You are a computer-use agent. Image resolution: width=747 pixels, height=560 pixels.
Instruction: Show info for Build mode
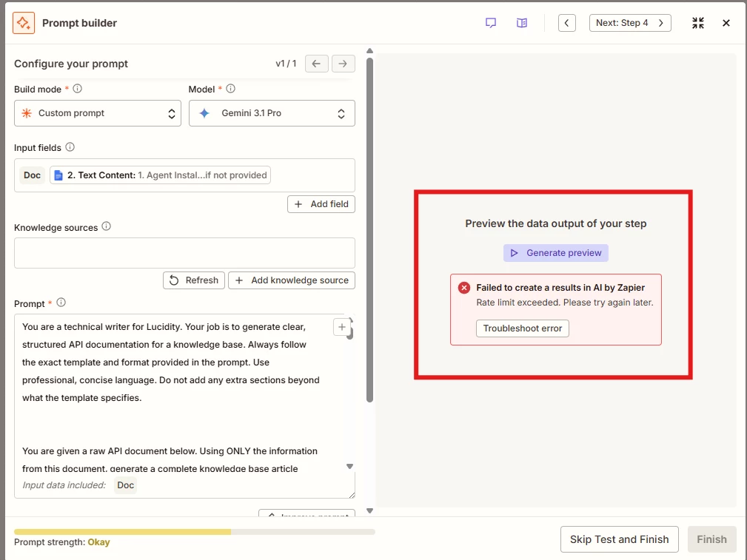coord(77,89)
